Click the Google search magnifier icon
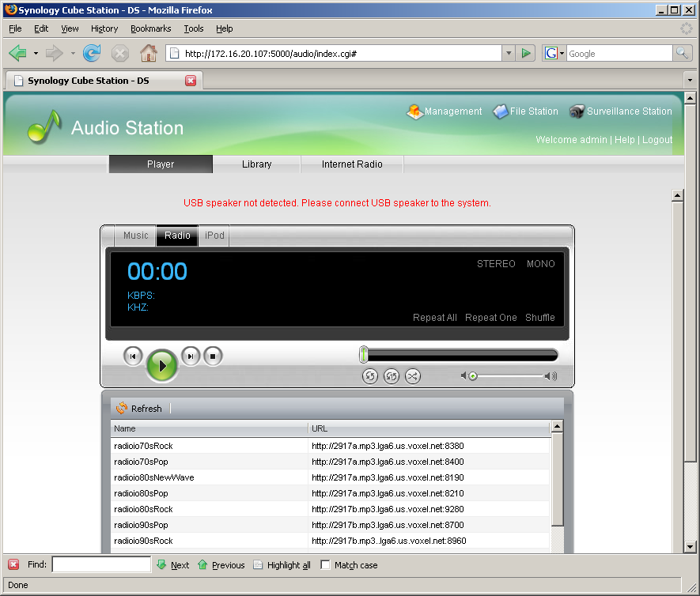 tap(682, 54)
